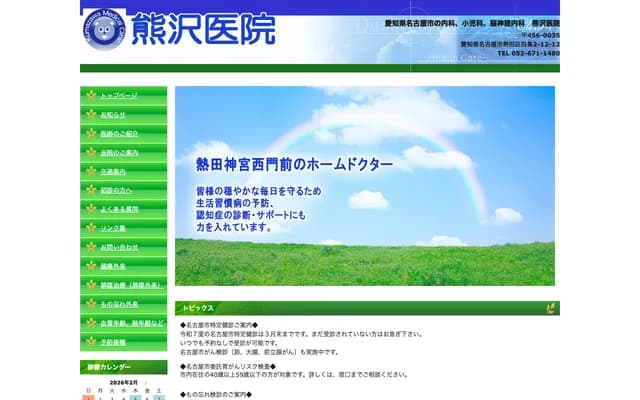Click 熱田神宮西門前のホームドクター banner headline

tap(294, 164)
